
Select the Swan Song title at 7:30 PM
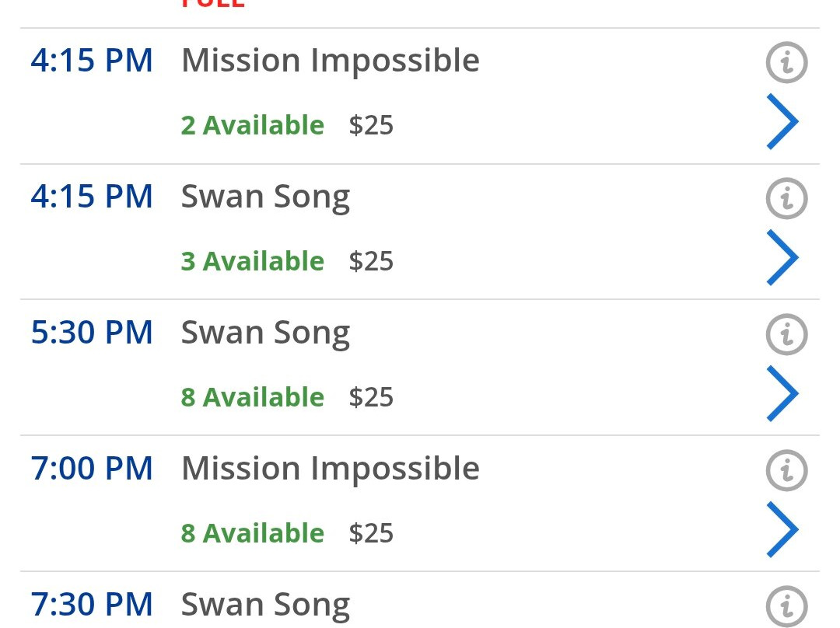(x=265, y=605)
